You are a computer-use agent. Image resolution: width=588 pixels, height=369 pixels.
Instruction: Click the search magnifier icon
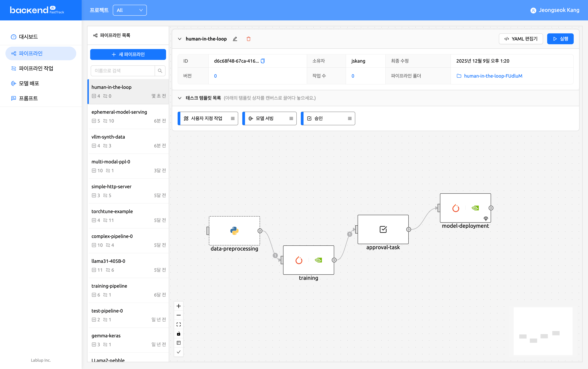tap(160, 71)
